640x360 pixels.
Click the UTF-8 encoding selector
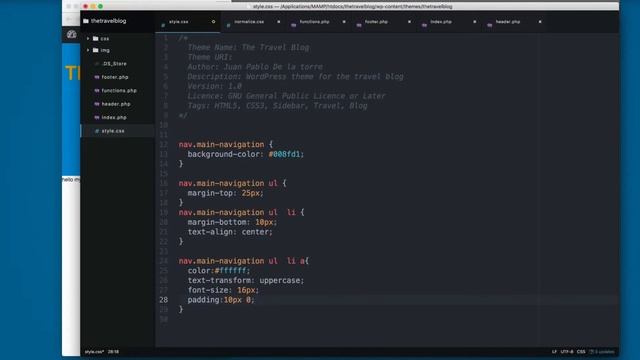(x=567, y=351)
